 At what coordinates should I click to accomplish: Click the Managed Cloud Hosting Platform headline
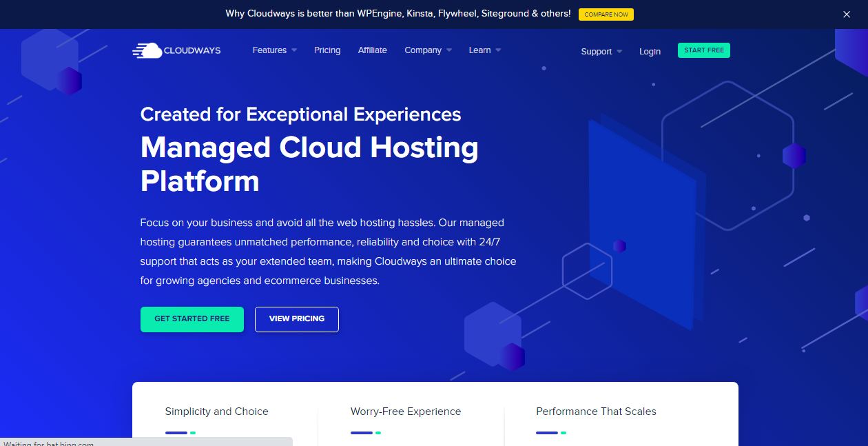pos(309,164)
